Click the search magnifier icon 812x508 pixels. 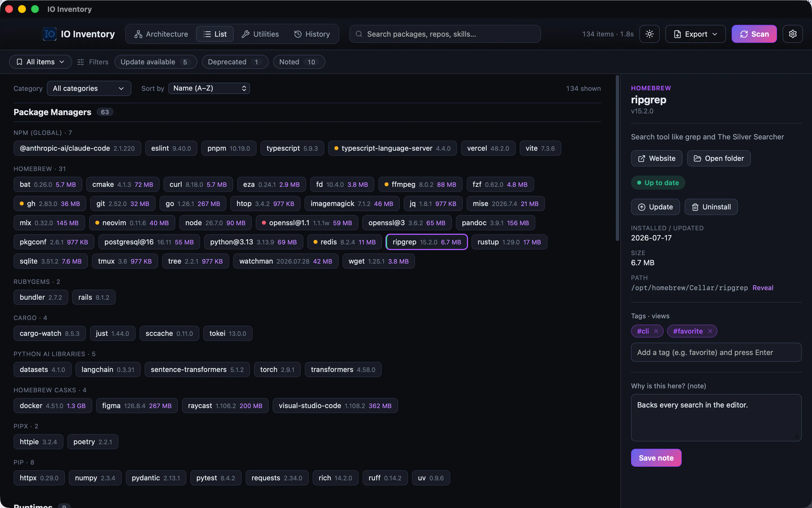click(359, 34)
